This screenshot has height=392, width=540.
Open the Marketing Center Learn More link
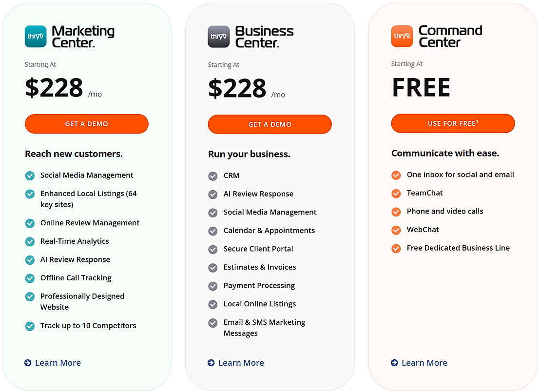[x=58, y=363]
